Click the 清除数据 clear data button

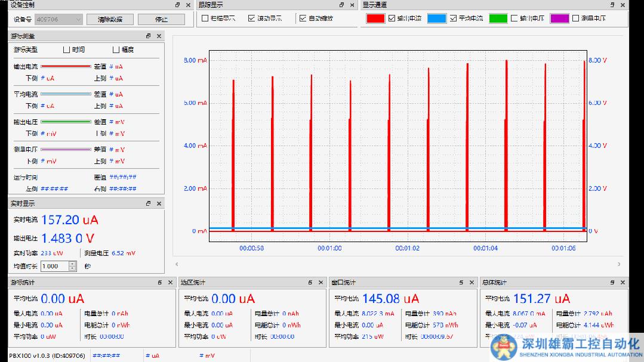(x=109, y=19)
